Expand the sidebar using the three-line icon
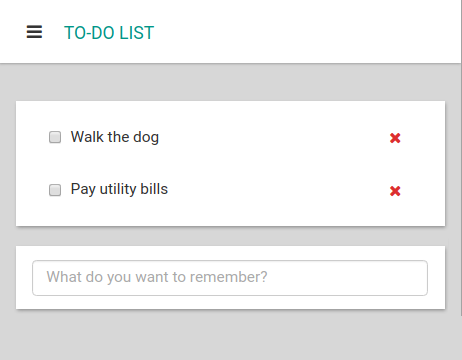The height and width of the screenshot is (360, 462). coord(34,32)
